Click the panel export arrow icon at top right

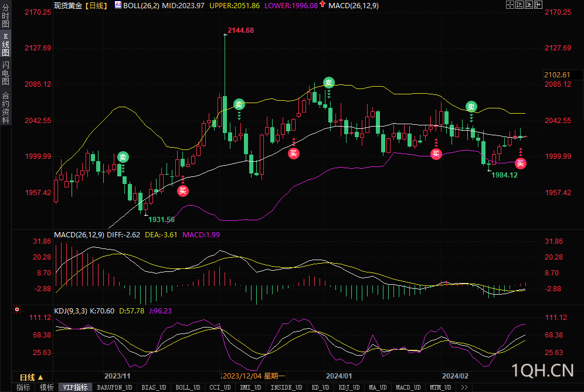click(x=538, y=5)
